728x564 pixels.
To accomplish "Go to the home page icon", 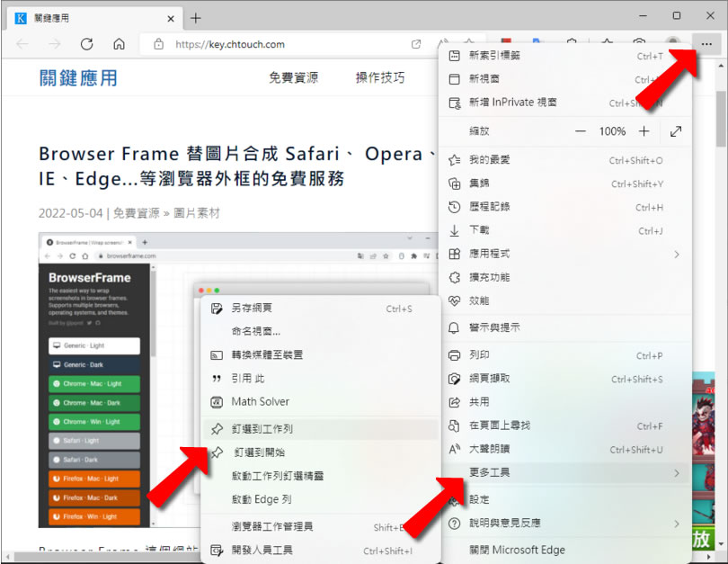I will point(119,44).
